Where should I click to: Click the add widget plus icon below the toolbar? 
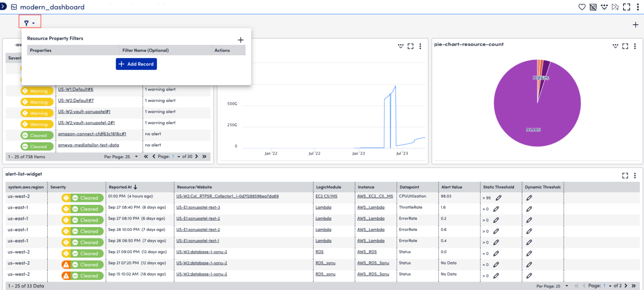[636, 24]
